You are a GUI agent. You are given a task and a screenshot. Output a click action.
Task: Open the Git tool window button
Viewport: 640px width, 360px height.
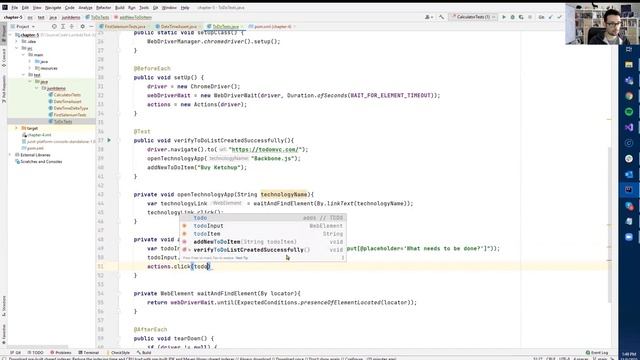pos(16,353)
